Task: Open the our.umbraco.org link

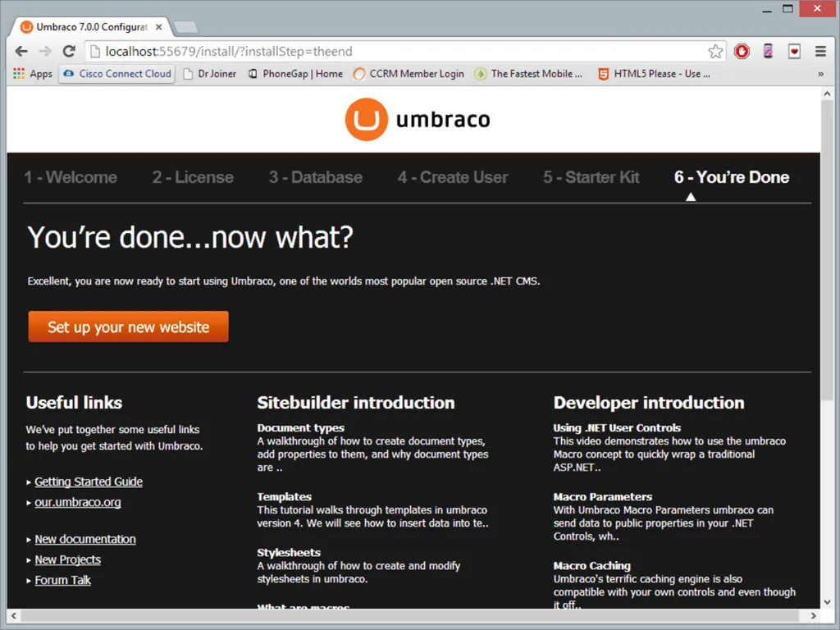Action: pyautogui.click(x=78, y=502)
